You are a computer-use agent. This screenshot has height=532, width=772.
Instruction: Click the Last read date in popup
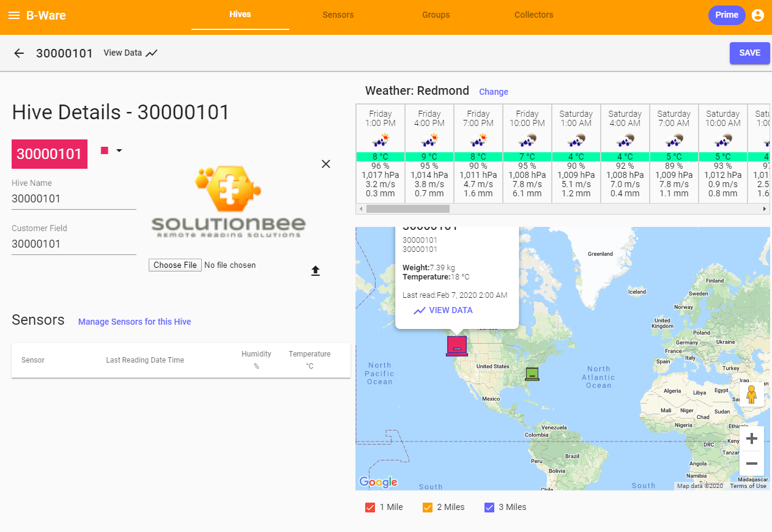(x=455, y=295)
